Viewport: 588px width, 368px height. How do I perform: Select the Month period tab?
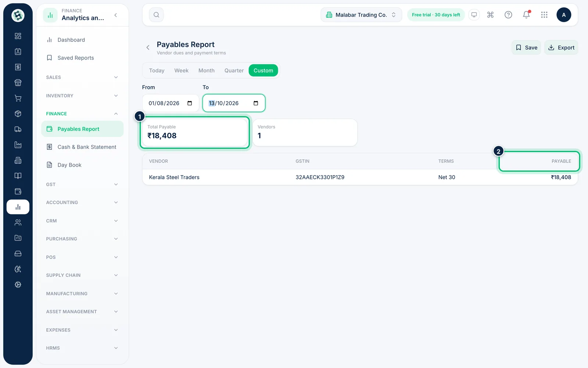tap(207, 70)
